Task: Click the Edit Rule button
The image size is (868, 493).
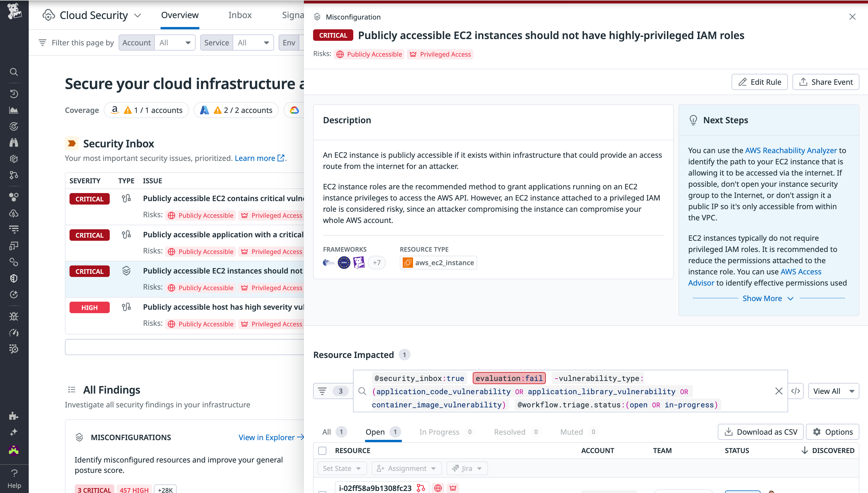Action: pyautogui.click(x=759, y=82)
